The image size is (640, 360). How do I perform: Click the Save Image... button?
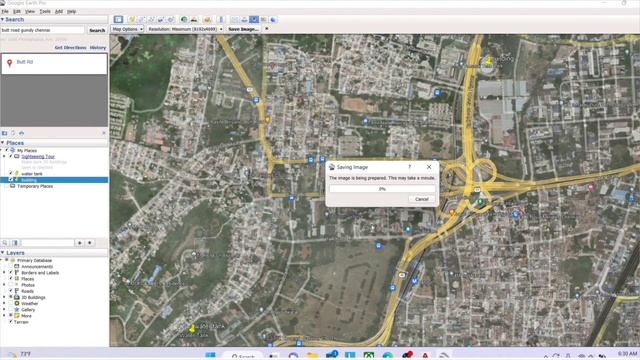coord(243,29)
